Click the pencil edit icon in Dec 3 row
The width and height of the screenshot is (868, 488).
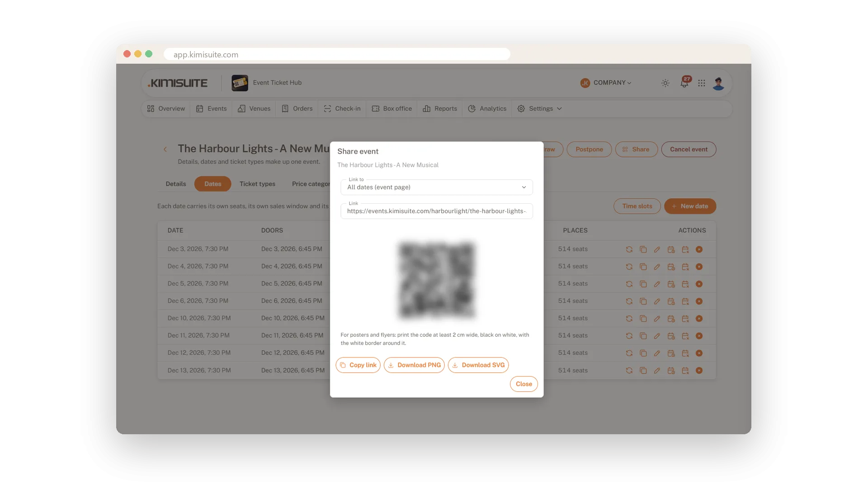tap(657, 249)
